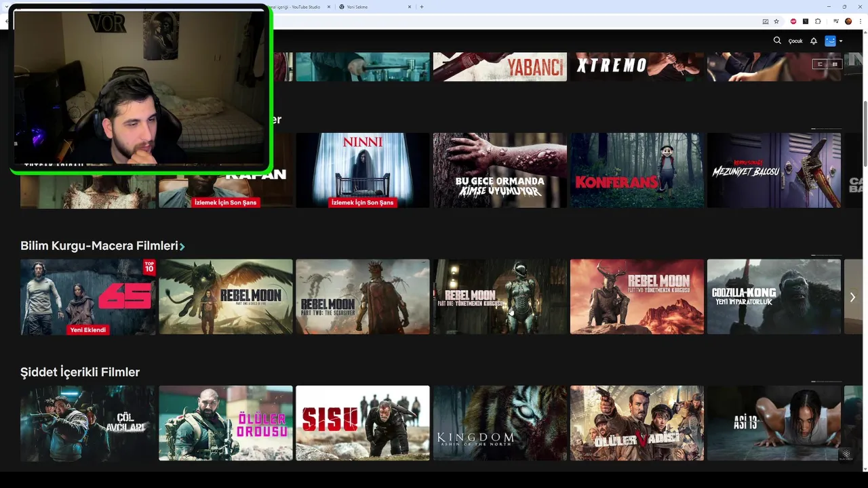868x488 pixels.
Task: Open Netflix search
Action: point(777,41)
